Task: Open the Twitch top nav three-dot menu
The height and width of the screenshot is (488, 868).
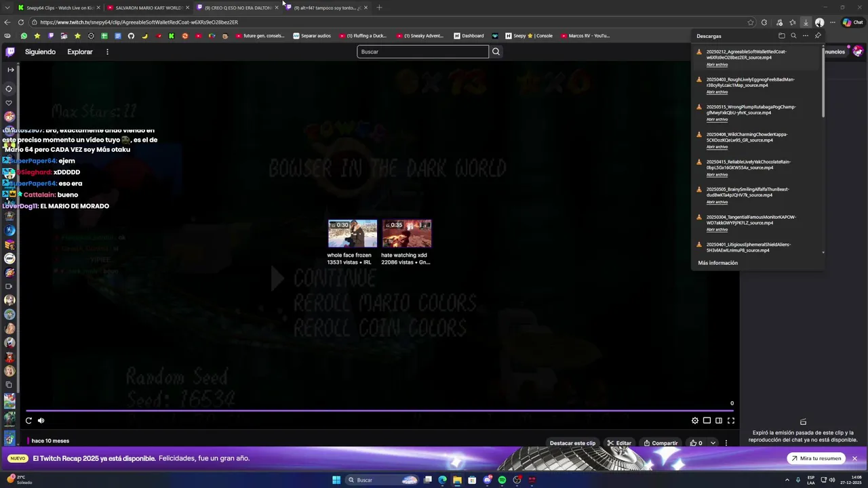Action: pyautogui.click(x=107, y=52)
